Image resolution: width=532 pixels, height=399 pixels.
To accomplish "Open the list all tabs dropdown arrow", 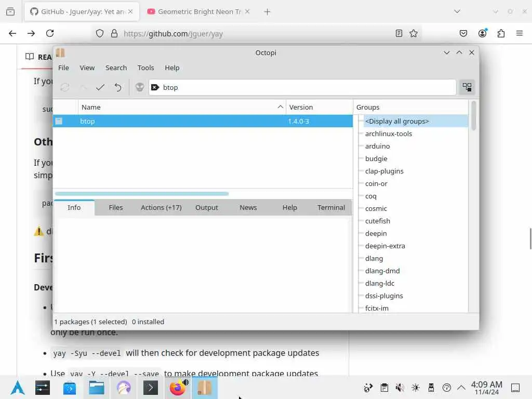I will [457, 11].
